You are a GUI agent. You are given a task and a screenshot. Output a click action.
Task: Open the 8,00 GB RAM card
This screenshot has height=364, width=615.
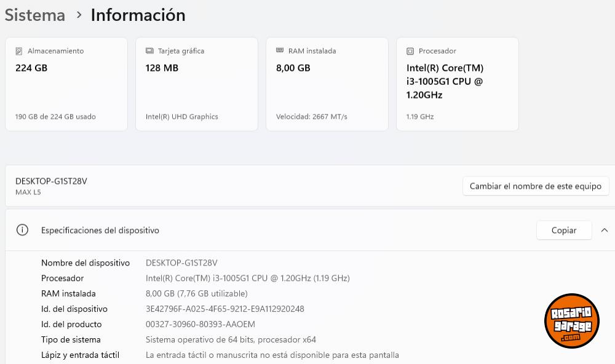327,84
